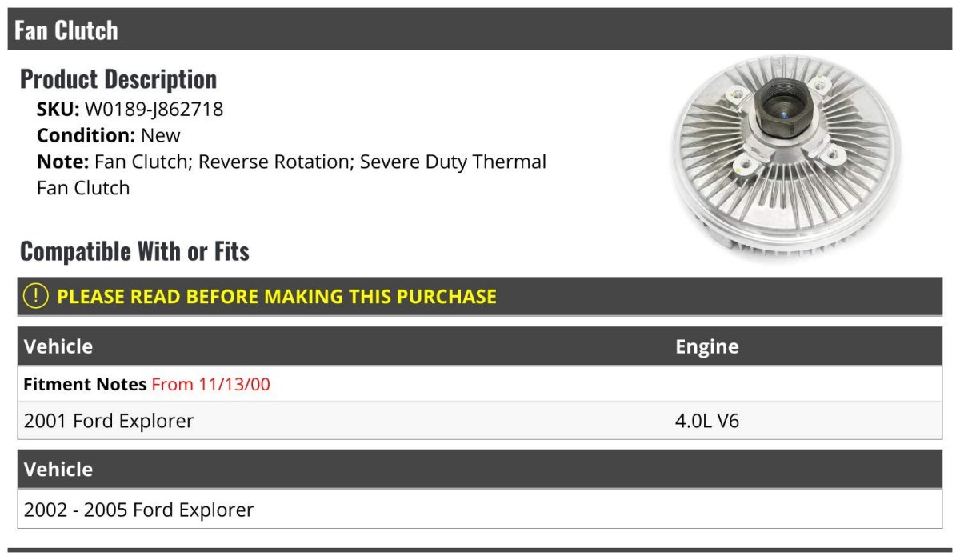Click the Fan Clutch title bar
Viewport: 960px width, 560px height.
coord(66,30)
